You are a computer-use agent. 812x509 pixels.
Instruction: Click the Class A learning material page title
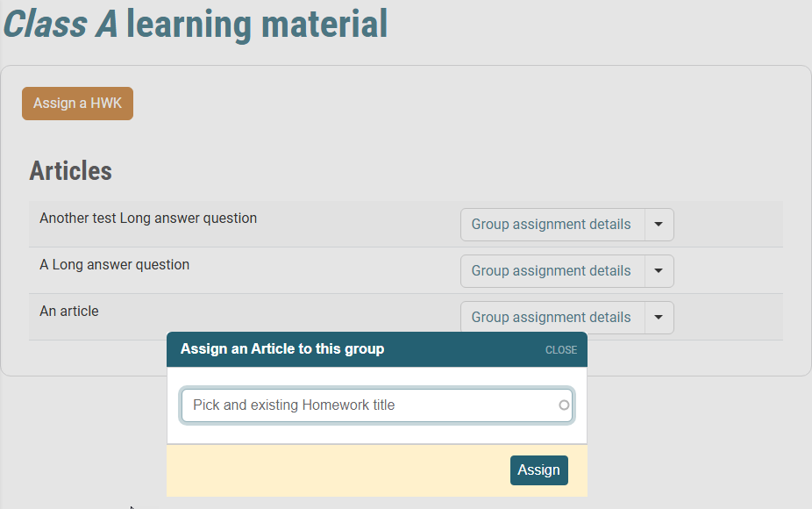pyautogui.click(x=195, y=24)
